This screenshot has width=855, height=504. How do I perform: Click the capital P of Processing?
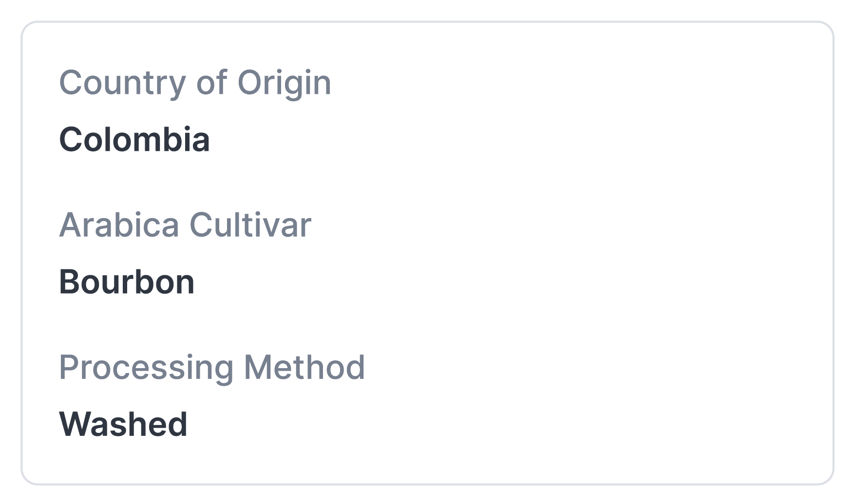[x=68, y=367]
